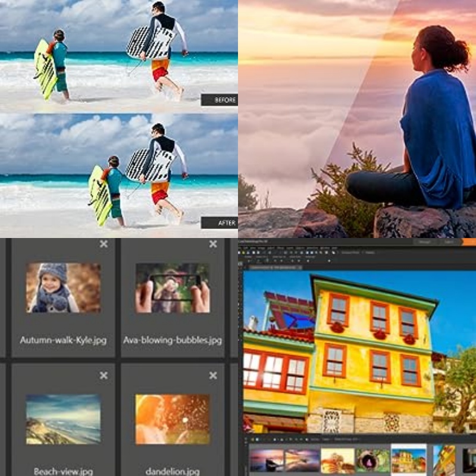Image resolution: width=476 pixels, height=476 pixels.
Task: Select the open image's document tab
Action: [x=275, y=265]
